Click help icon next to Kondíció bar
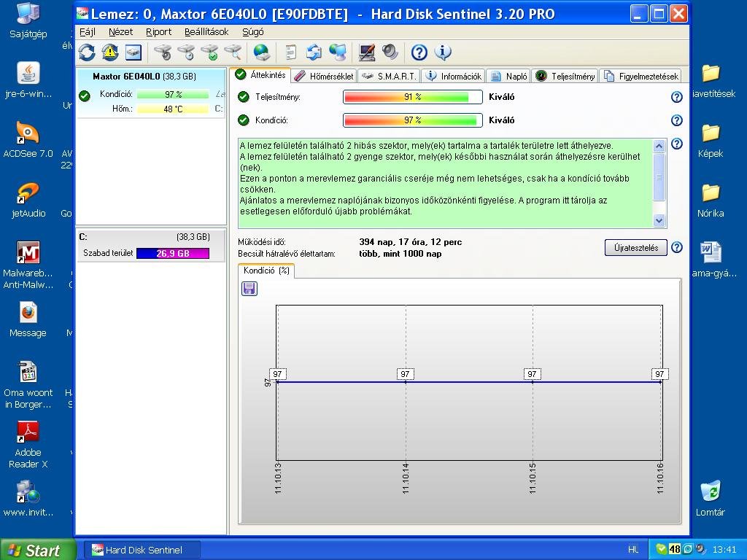The width and height of the screenshot is (747, 560). pyautogui.click(x=676, y=120)
